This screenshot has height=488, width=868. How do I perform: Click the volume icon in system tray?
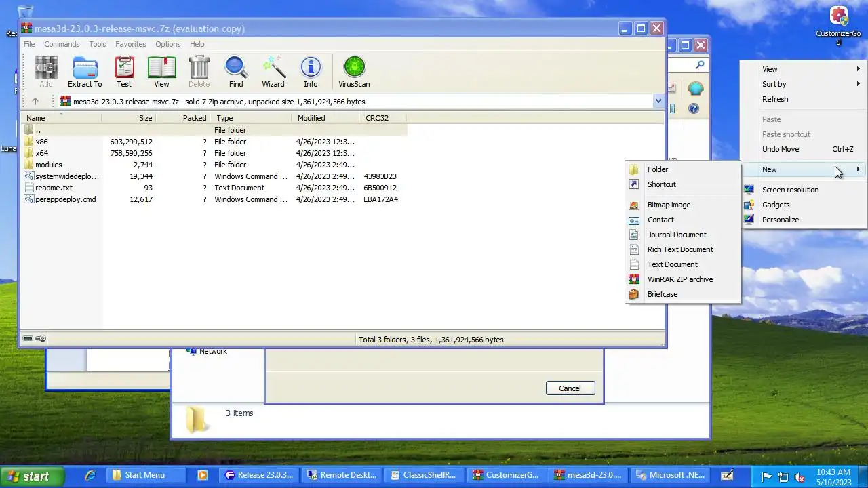(800, 476)
